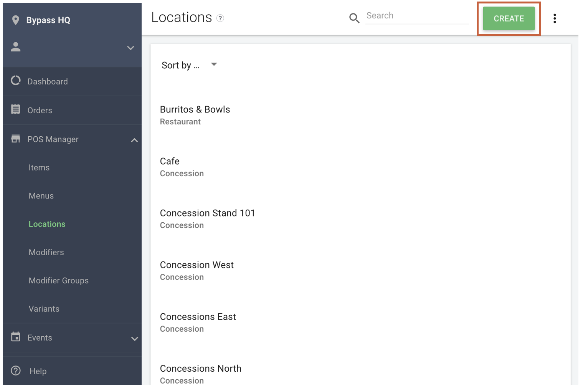Screen dimensions: 588x387
Task: Click the Bypass HQ title
Action: (x=48, y=20)
